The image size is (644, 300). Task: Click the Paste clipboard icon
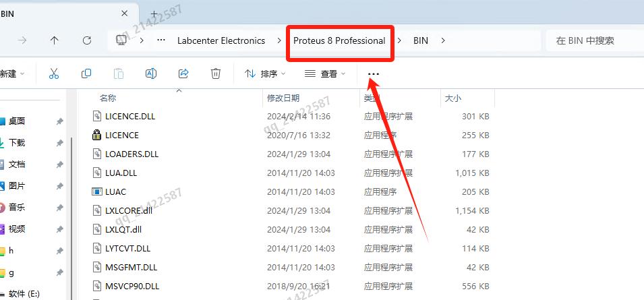pos(118,73)
